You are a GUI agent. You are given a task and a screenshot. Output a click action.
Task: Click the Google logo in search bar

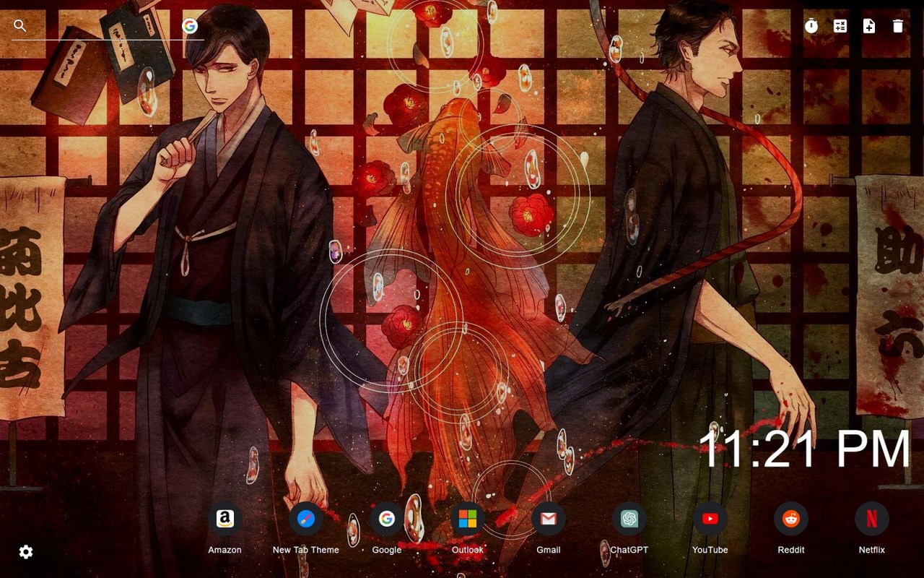tap(190, 26)
